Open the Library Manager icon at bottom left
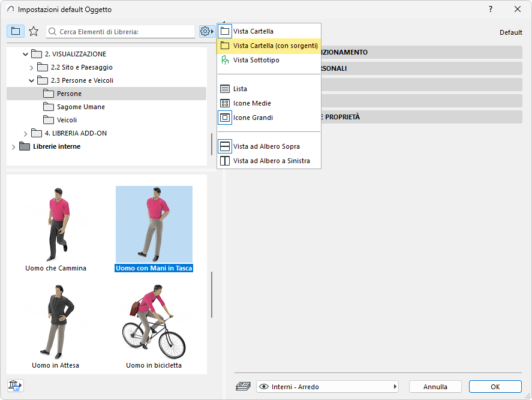The width and height of the screenshot is (532, 400). pyautogui.click(x=15, y=385)
